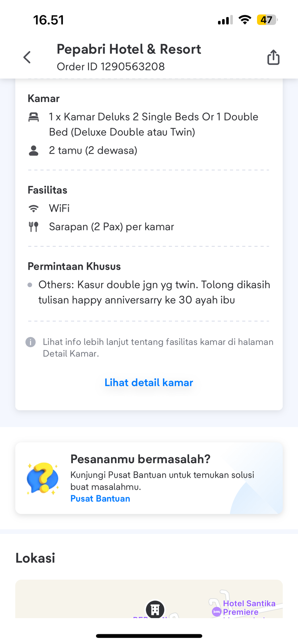Tap the info circle icon
The width and height of the screenshot is (298, 644).
tap(31, 342)
